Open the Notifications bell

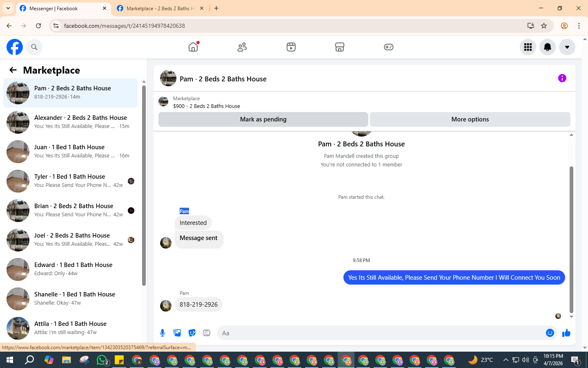[548, 47]
